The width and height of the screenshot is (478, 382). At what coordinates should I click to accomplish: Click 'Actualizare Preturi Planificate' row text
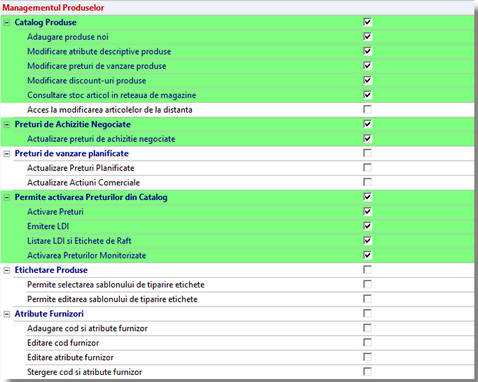[x=81, y=168]
